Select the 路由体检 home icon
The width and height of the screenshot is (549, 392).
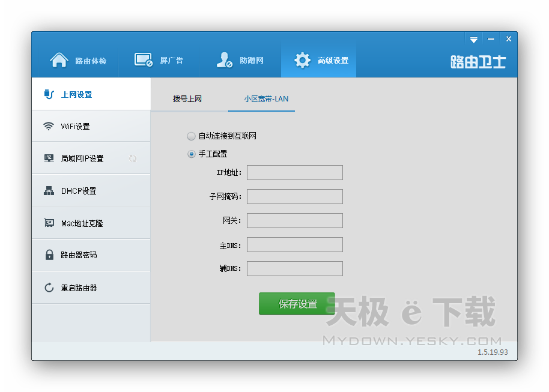click(x=59, y=59)
